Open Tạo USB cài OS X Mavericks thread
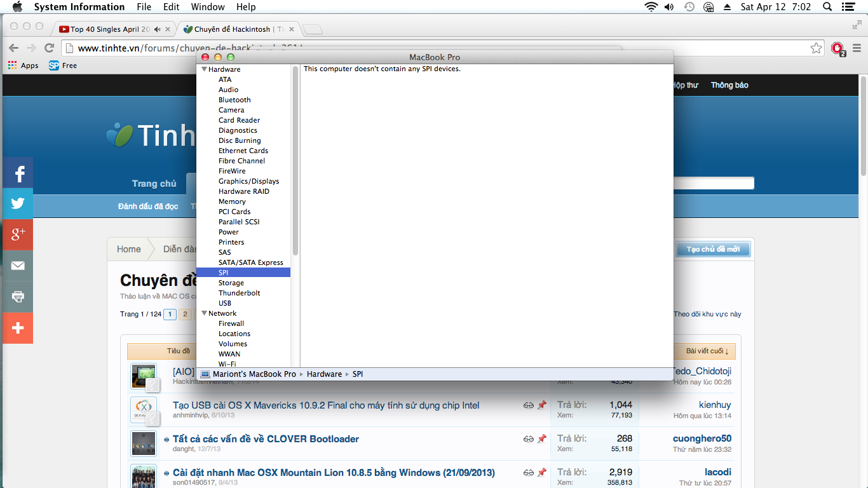868x488 pixels. click(x=326, y=405)
